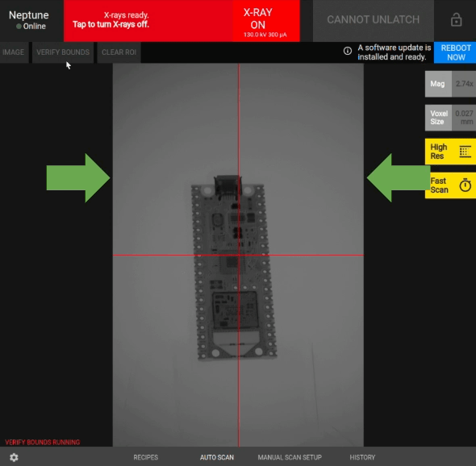The height and width of the screenshot is (466, 476).
Task: Click the High Res grid icon
Action: 465,152
